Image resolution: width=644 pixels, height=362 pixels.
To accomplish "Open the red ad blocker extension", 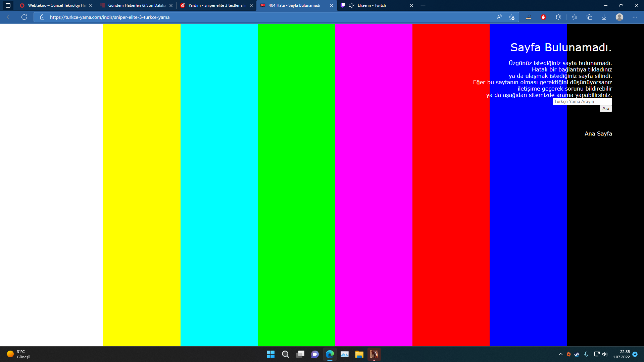I will pyautogui.click(x=543, y=17).
